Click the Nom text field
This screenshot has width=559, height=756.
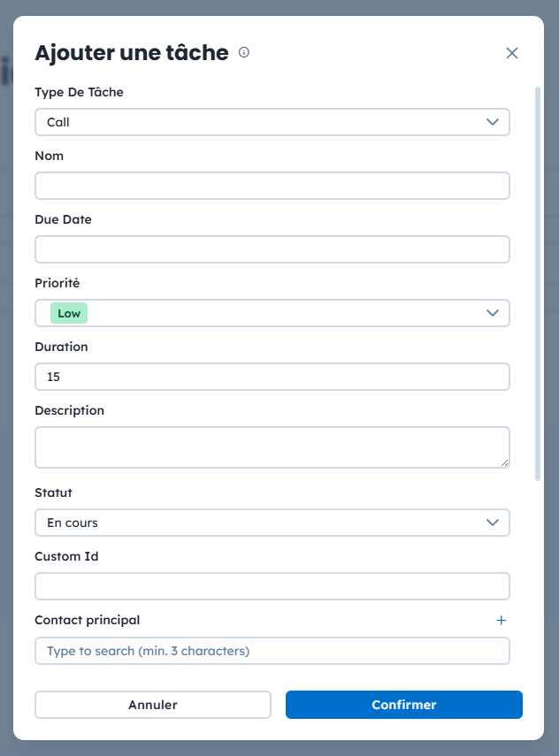[272, 186]
